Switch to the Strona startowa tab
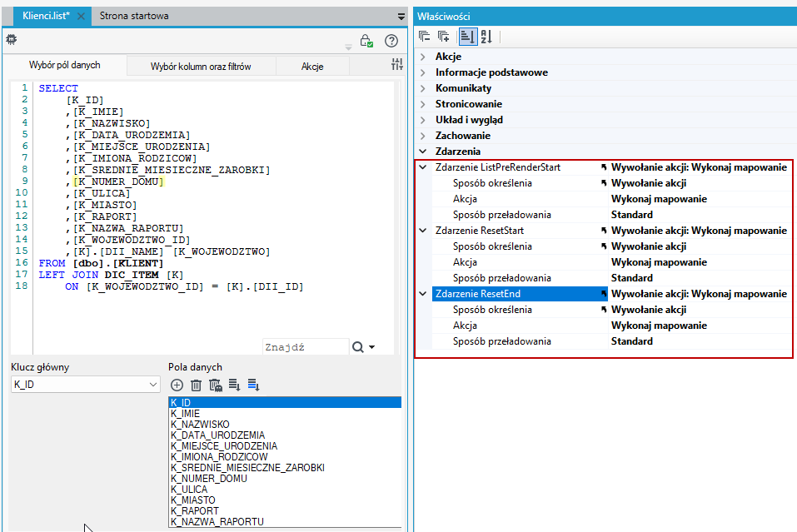 click(134, 17)
